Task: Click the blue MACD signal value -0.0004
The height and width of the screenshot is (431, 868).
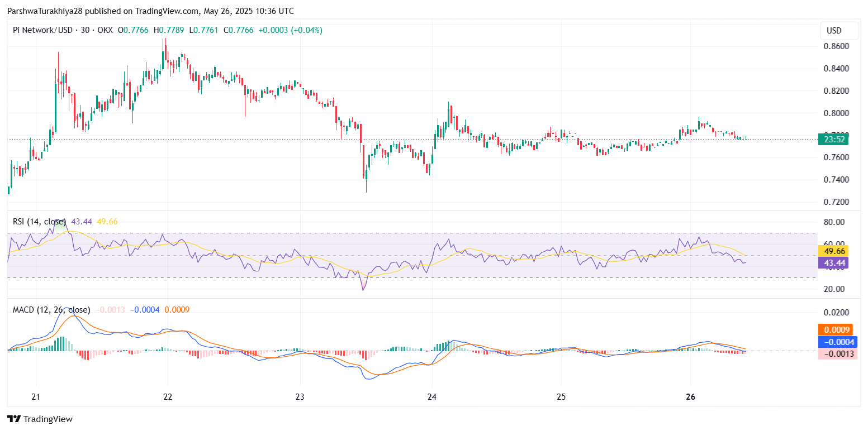Action: pyautogui.click(x=144, y=308)
